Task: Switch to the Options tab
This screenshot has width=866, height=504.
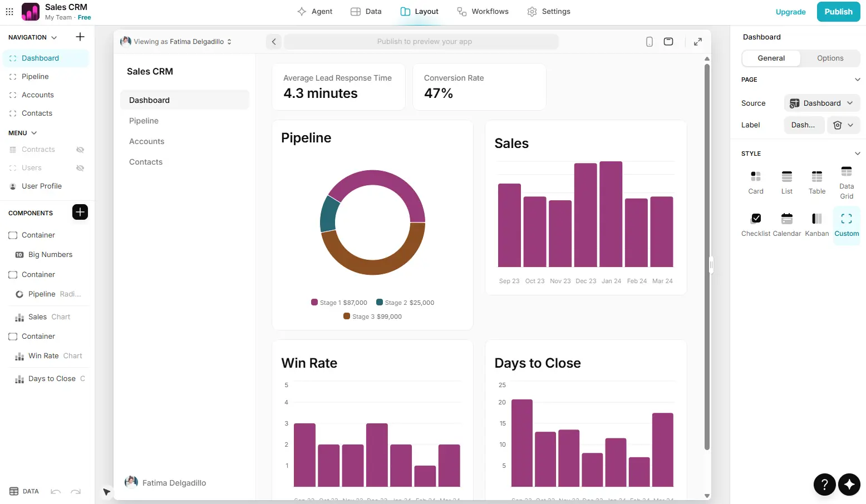Action: coord(830,58)
